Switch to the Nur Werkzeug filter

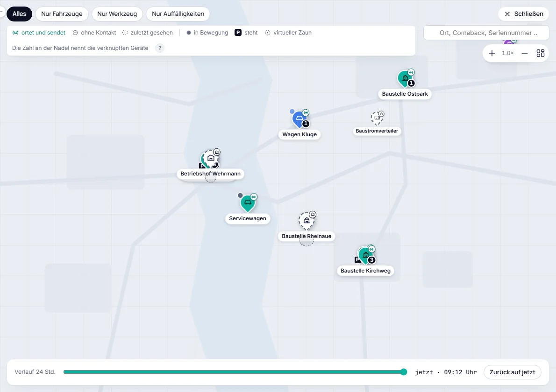(x=117, y=14)
